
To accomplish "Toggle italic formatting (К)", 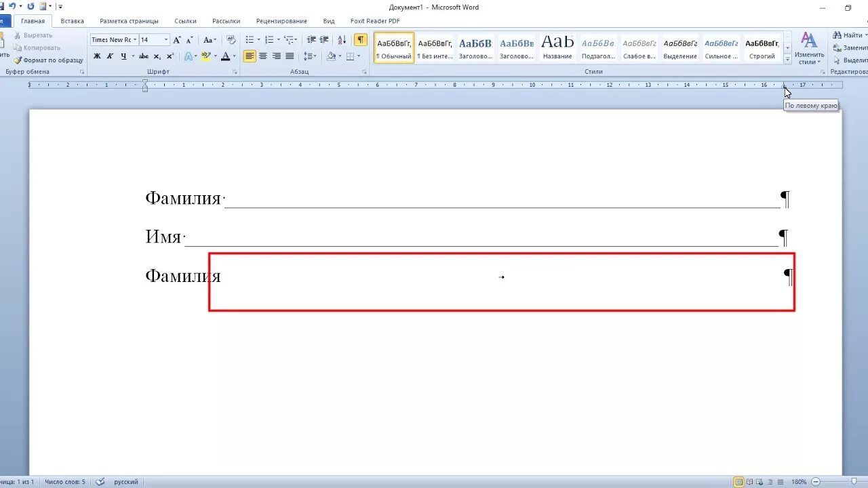I will click(x=110, y=56).
